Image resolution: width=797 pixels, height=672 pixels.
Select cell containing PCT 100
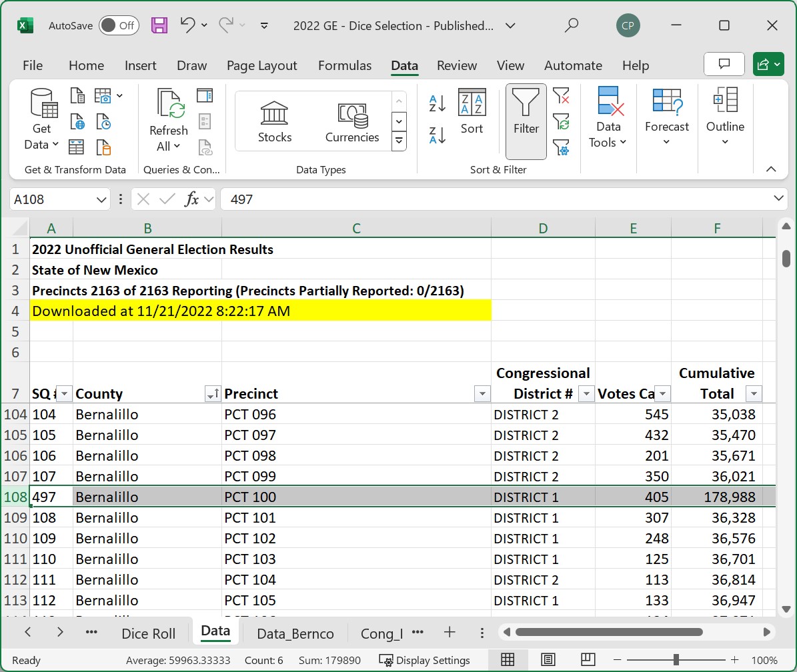[356, 497]
